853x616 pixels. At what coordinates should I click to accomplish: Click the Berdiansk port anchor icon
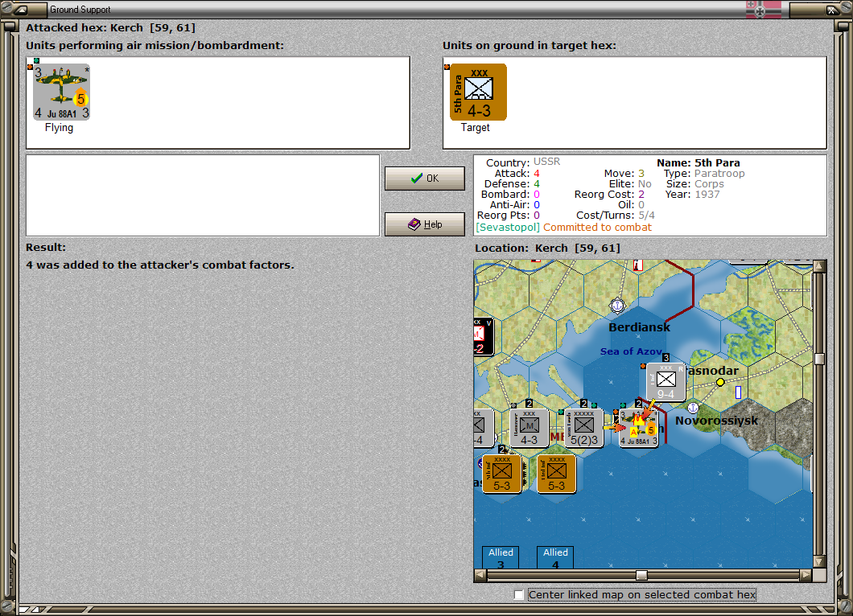pos(617,306)
